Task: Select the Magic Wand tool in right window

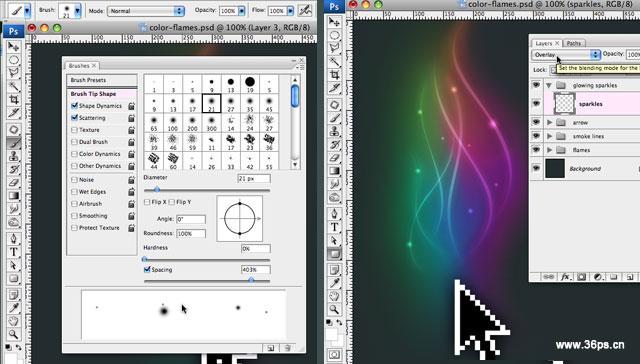Action: click(335, 62)
